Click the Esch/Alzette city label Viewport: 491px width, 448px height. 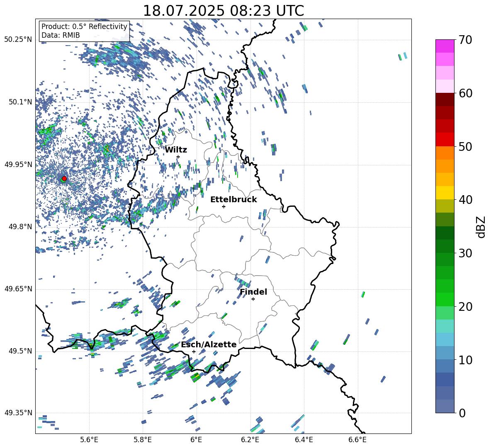(x=209, y=345)
